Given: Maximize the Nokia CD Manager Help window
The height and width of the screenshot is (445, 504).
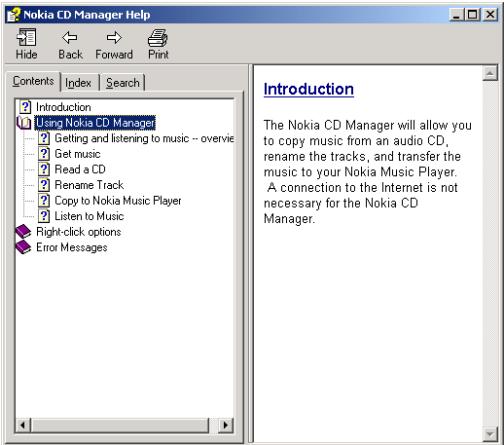Looking at the screenshot, I should coord(472,15).
